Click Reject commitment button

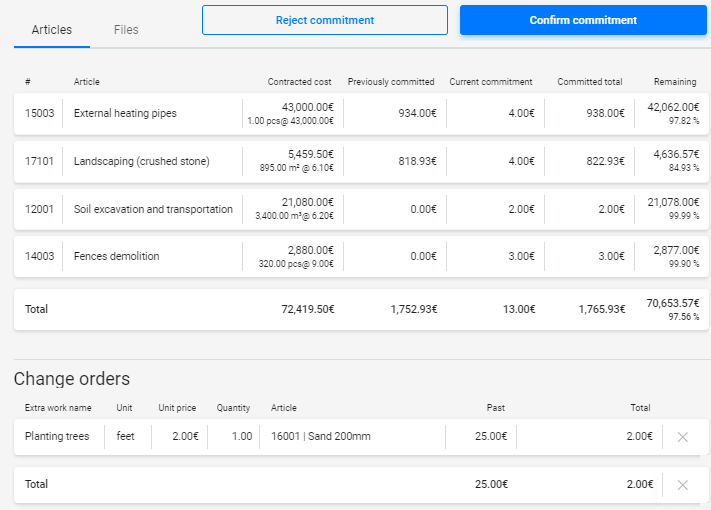(x=325, y=20)
